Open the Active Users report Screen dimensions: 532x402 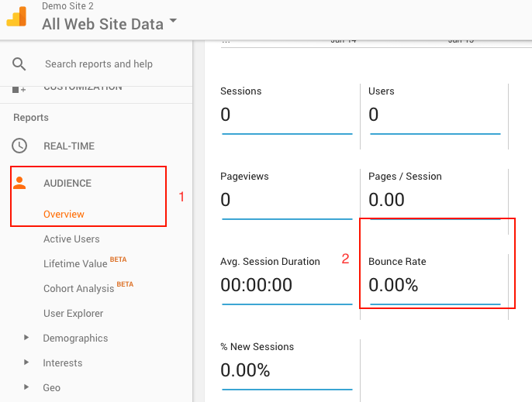pos(71,239)
